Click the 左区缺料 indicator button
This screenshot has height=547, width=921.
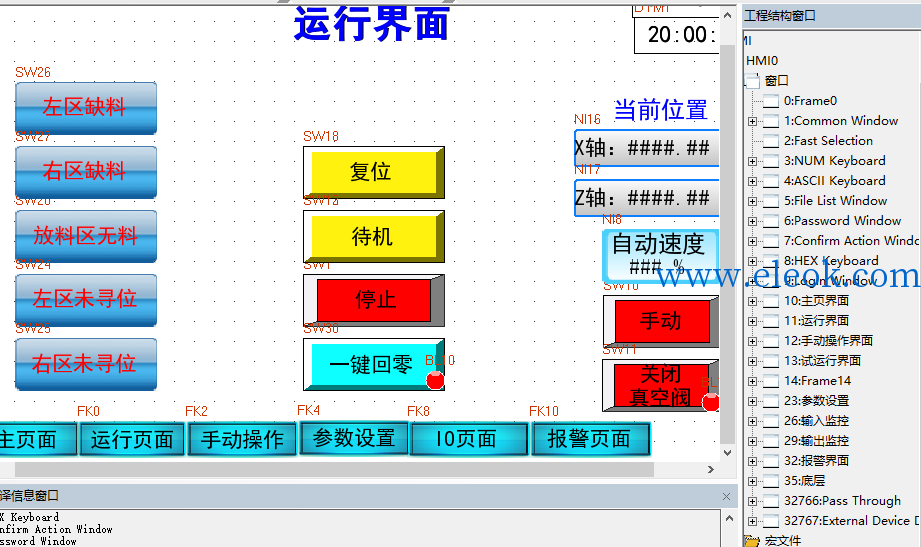pos(86,108)
